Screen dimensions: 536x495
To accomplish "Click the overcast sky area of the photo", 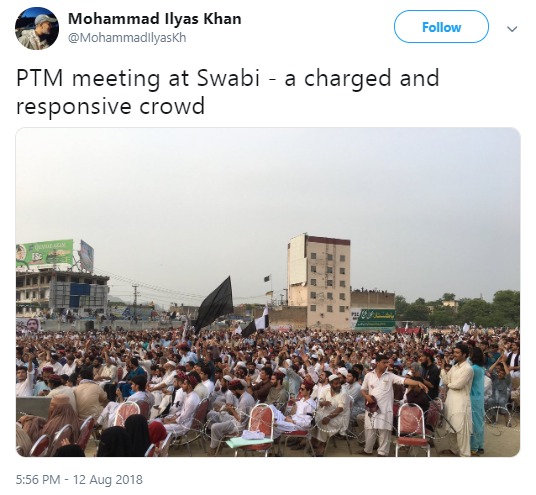I will 268,191.
